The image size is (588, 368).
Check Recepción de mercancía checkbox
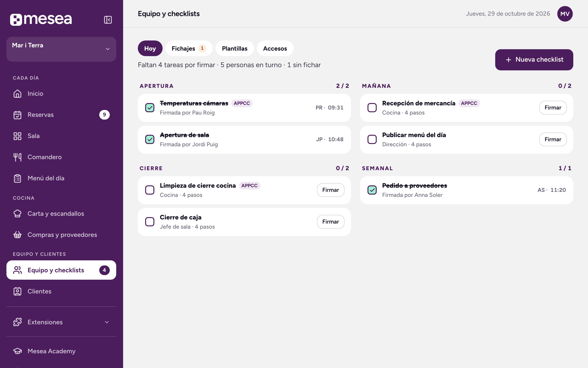[x=372, y=108]
